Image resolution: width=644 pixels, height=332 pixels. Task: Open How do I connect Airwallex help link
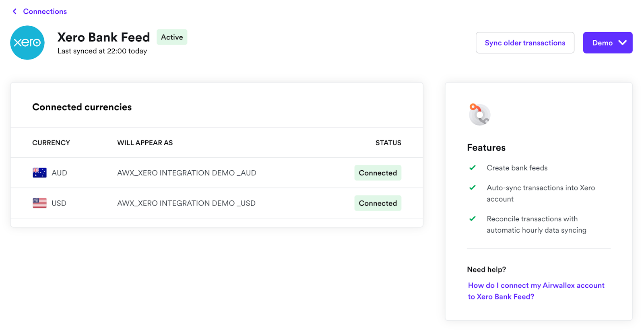(x=536, y=291)
